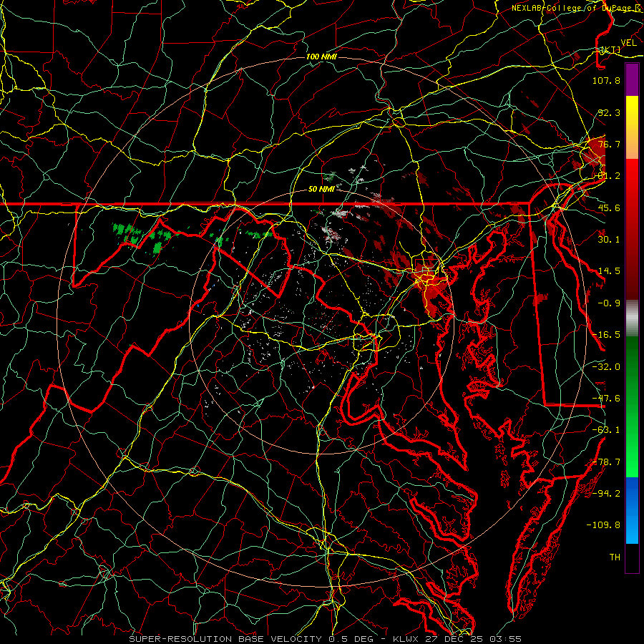
Task: Click the 50 NMI range ring label
Action: [321, 189]
